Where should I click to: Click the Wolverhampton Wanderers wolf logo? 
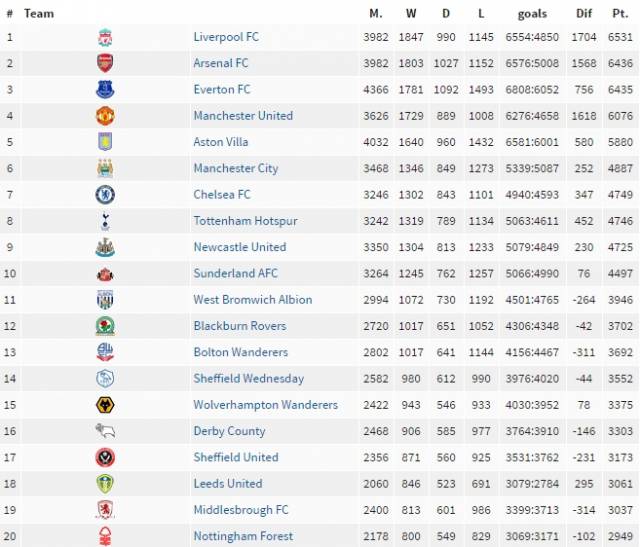pyautogui.click(x=105, y=405)
